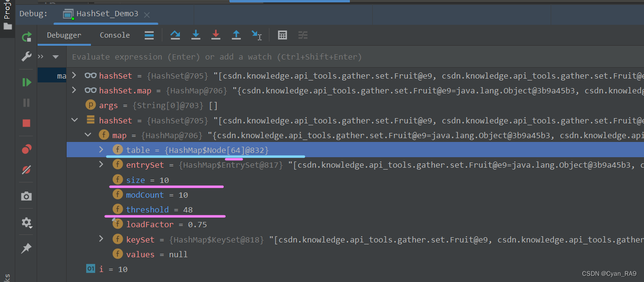The height and width of the screenshot is (282, 644).
Task: Focus the Evaluate expression input field
Action: [x=355, y=57]
